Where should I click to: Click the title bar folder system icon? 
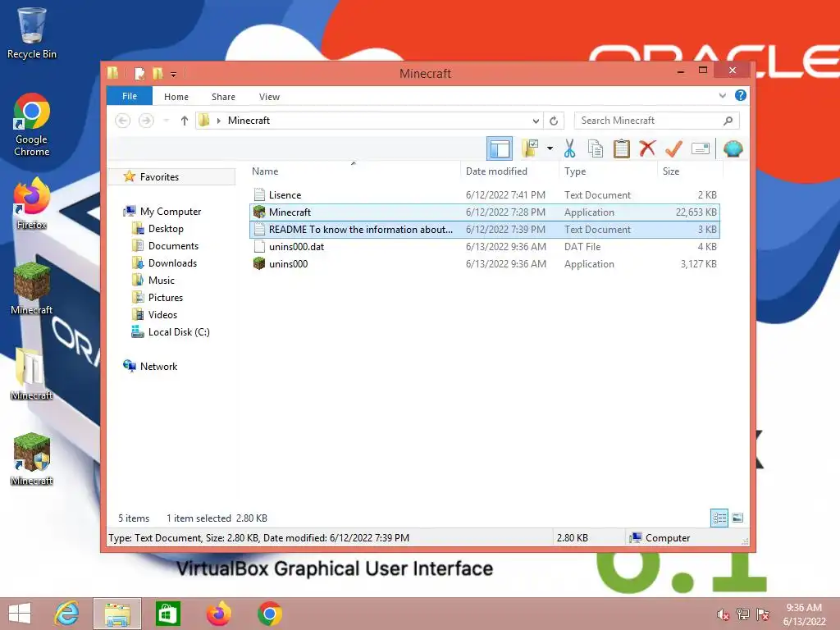(x=112, y=73)
